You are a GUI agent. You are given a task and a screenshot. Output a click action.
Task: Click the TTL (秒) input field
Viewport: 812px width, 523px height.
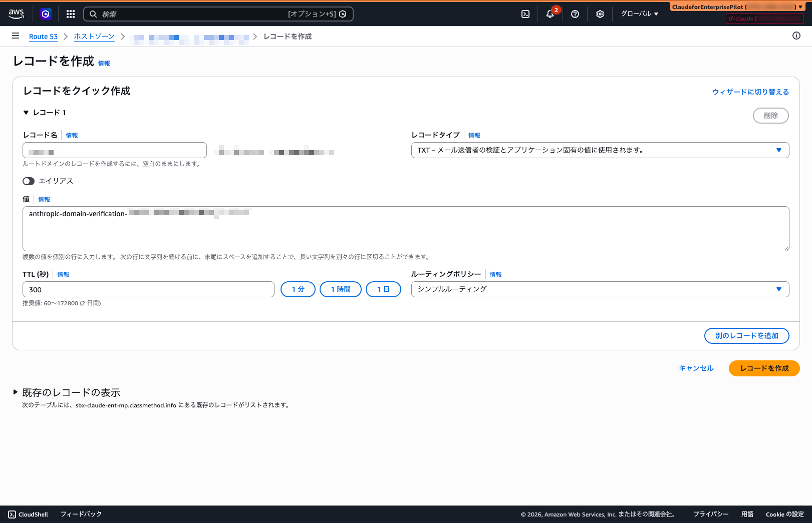click(x=148, y=289)
